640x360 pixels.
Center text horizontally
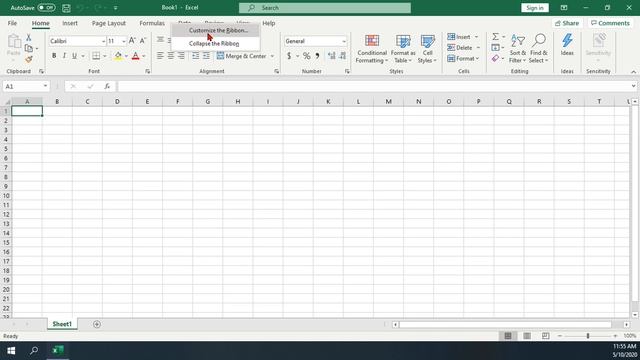tap(171, 56)
